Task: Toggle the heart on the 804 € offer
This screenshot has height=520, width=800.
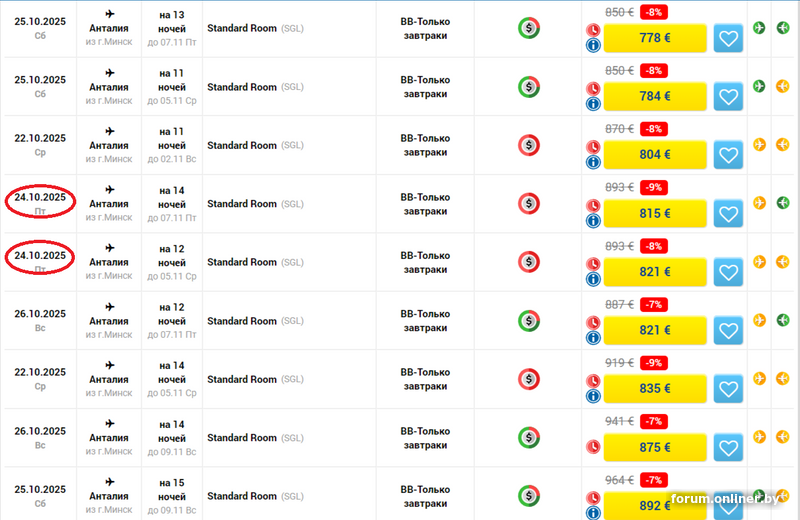Action: click(x=728, y=156)
